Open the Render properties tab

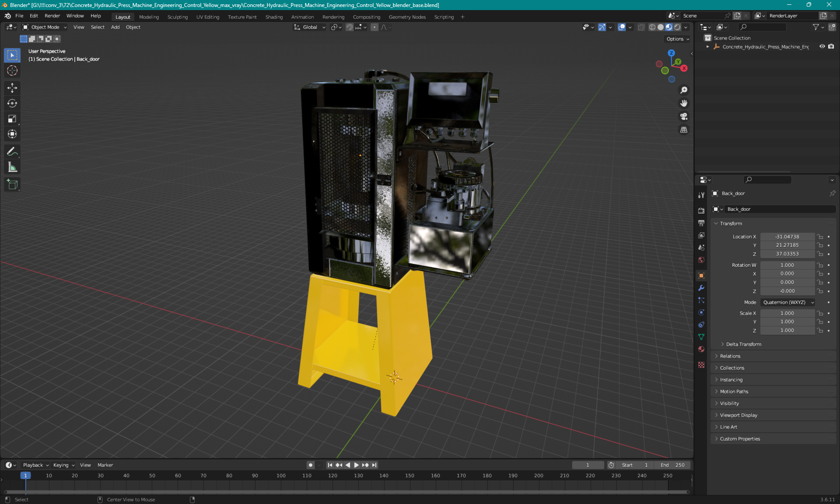pos(701,211)
